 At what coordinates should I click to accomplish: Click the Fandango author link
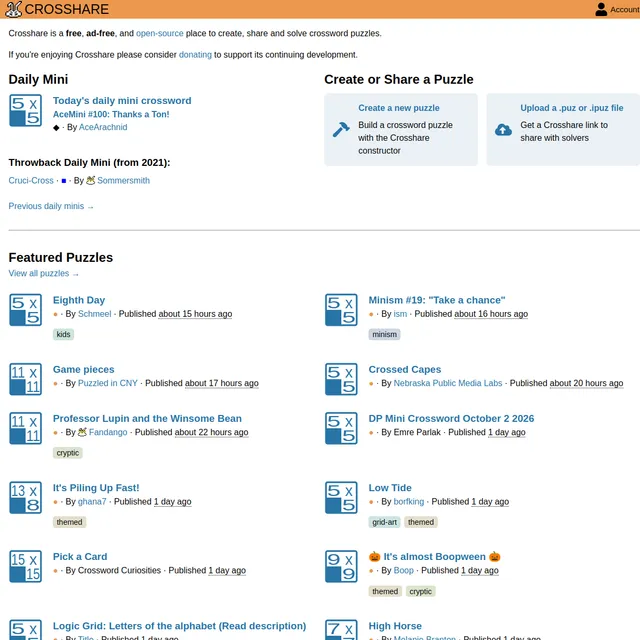pyautogui.click(x=108, y=432)
